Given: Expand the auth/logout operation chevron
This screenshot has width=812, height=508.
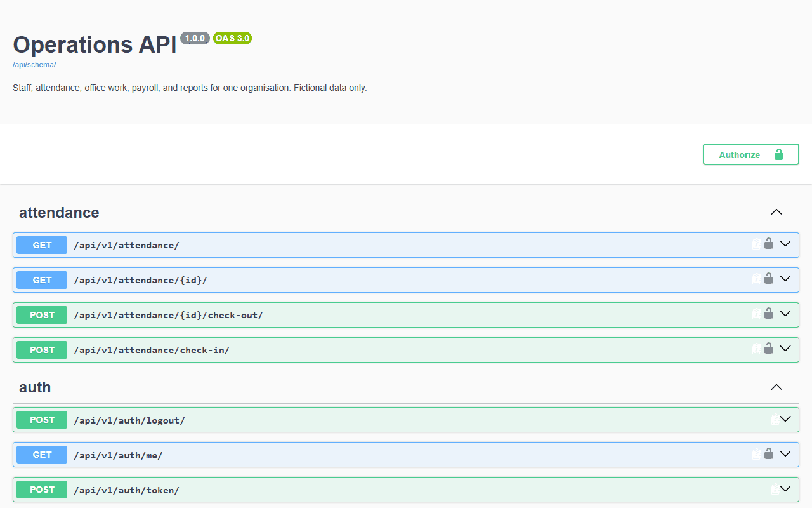Looking at the screenshot, I should point(785,419).
